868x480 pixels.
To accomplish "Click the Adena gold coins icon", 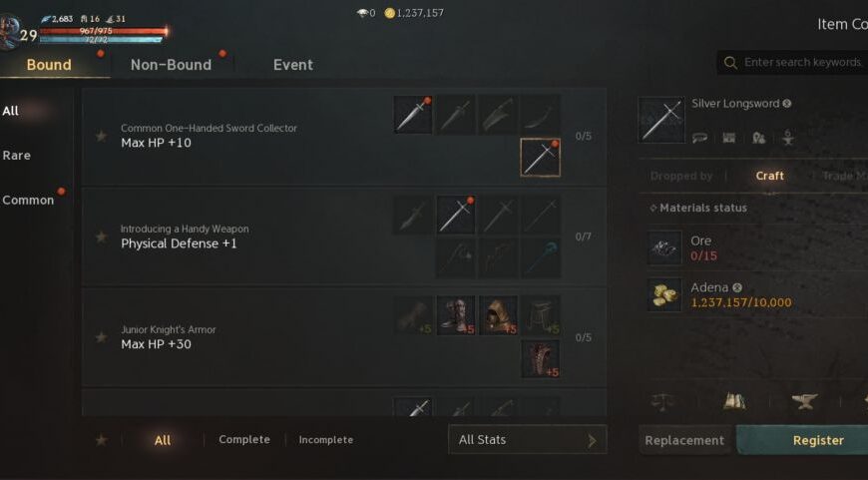I will click(x=664, y=294).
